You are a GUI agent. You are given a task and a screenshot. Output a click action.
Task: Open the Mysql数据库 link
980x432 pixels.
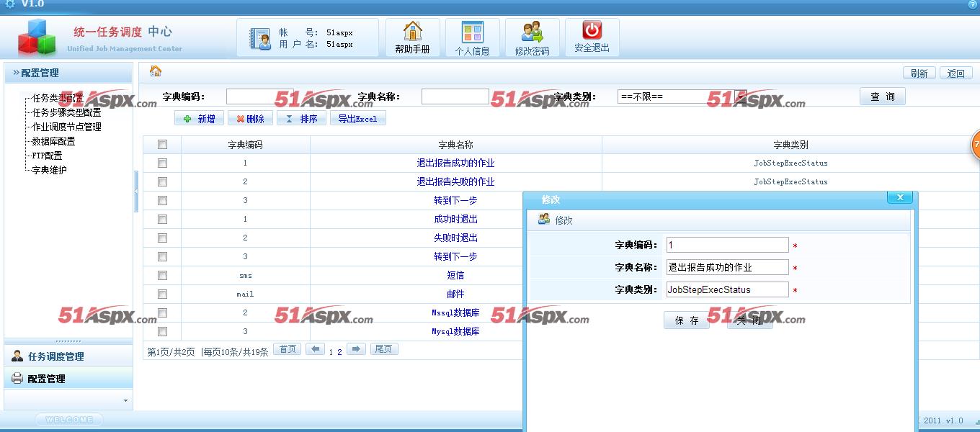(x=455, y=332)
